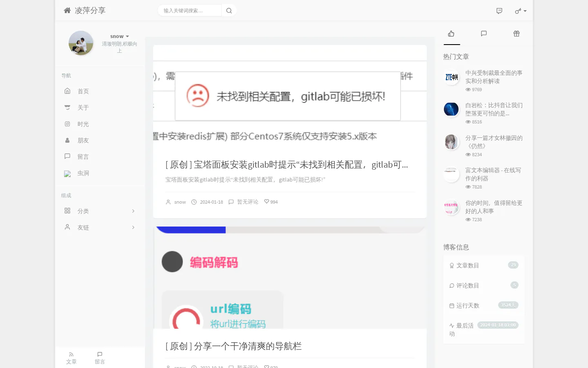Open article 分享一篇才女林徽因的《仍然》
The width and height of the screenshot is (588, 368).
pyautogui.click(x=494, y=142)
